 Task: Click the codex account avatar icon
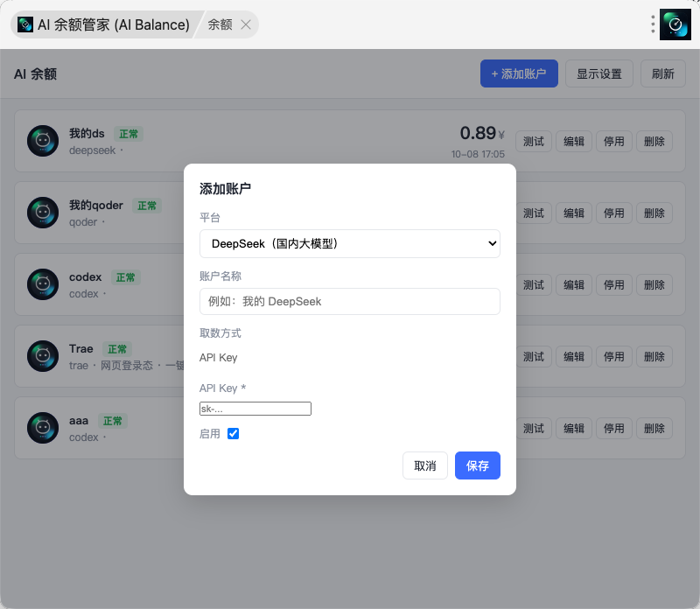43,284
